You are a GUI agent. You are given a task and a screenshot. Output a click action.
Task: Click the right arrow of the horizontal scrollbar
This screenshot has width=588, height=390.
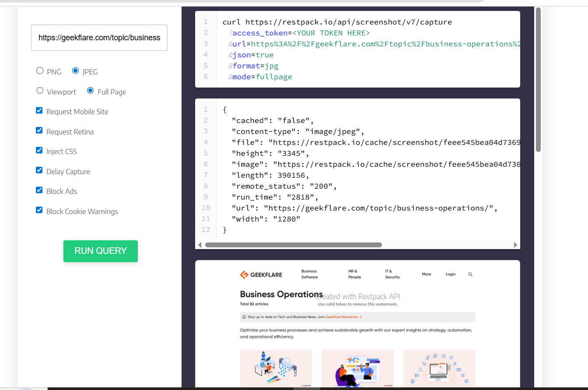tap(516, 245)
